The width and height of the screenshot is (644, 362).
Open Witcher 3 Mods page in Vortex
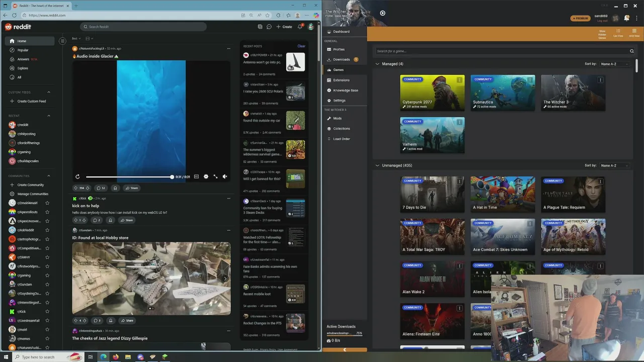point(345,119)
